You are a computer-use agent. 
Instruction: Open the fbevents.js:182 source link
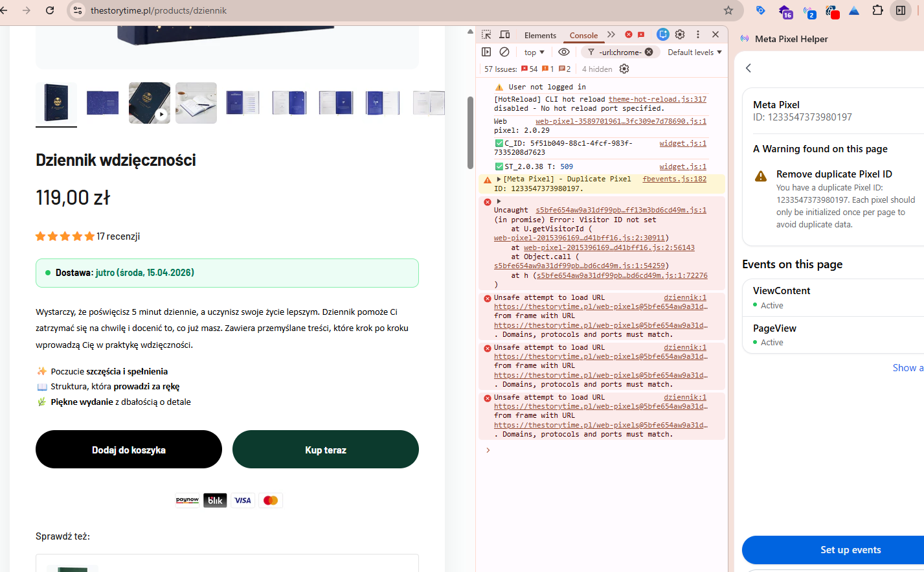point(674,179)
